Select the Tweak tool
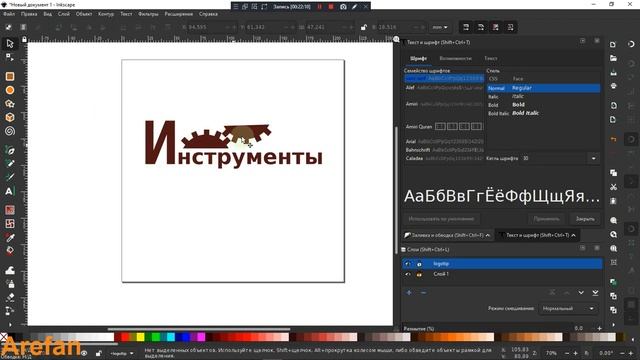 click(x=10, y=270)
